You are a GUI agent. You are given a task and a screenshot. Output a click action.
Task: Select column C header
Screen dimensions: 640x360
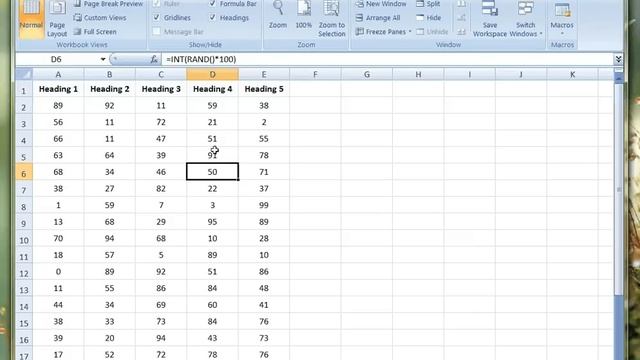coord(161,74)
